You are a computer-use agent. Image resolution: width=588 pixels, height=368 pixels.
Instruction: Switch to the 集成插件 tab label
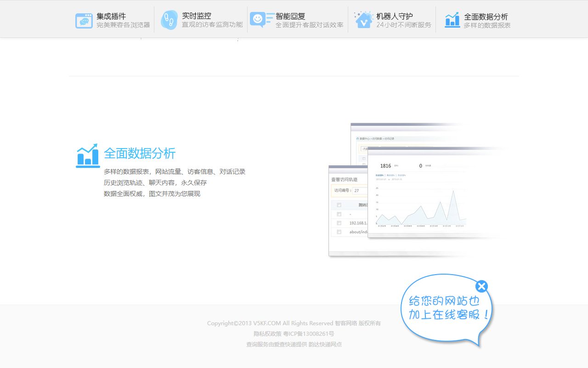[x=111, y=16]
